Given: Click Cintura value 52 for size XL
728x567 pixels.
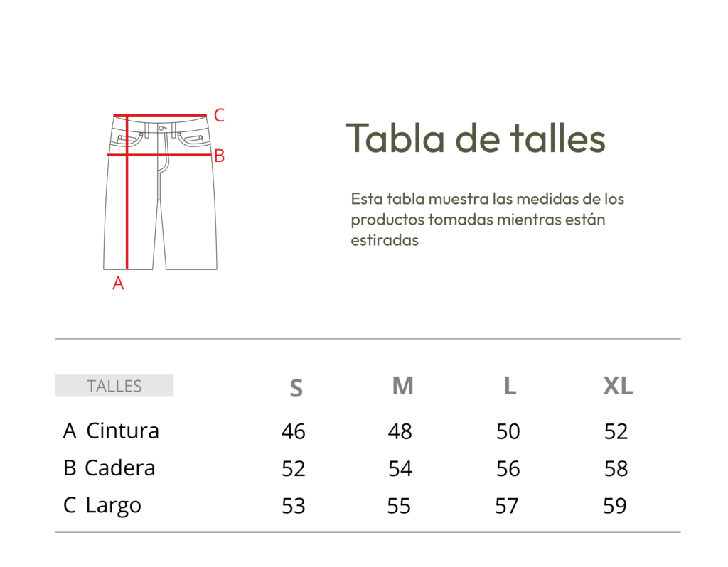Looking at the screenshot, I should [x=616, y=431].
